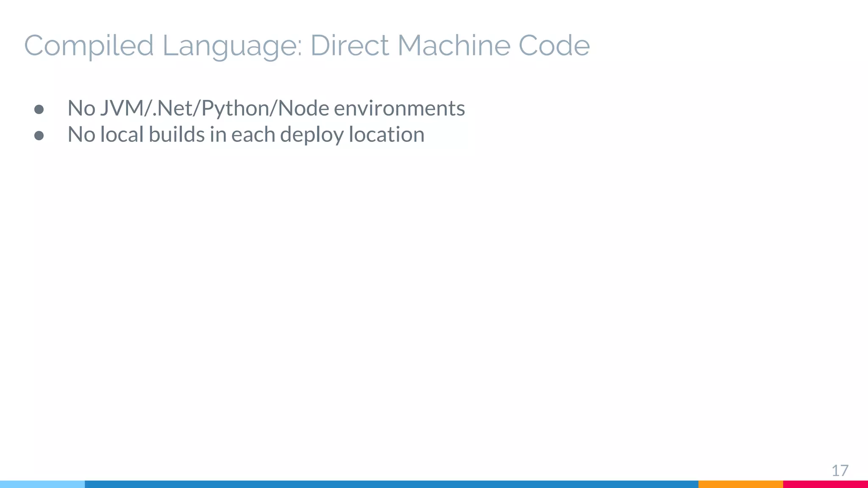The height and width of the screenshot is (488, 868).
Task: Select the bullet 'No JVM/.Net/Python/Node environments'
Action: click(266, 108)
